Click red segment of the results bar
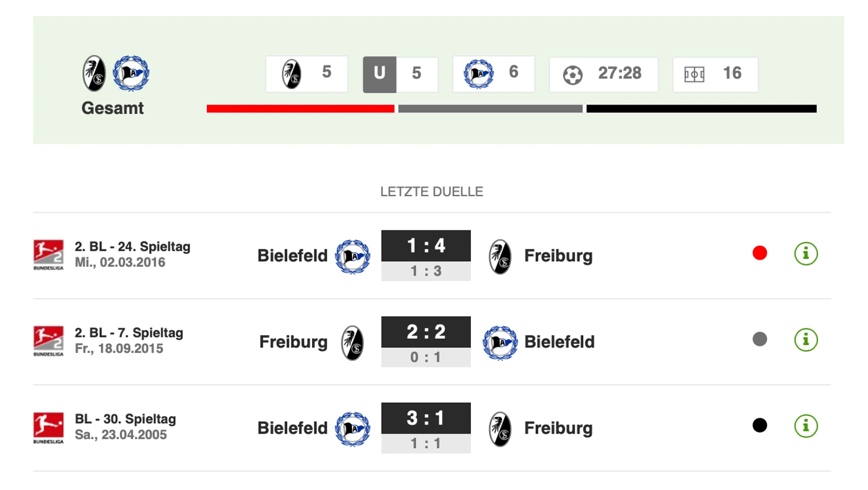Screen dimensions: 868x490 [x=300, y=109]
